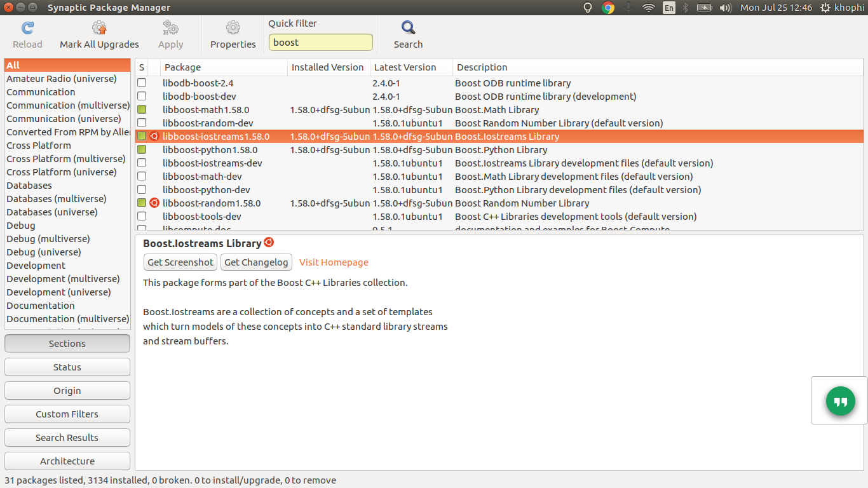
Task: Click into the Quick filter text field
Action: 320,43
